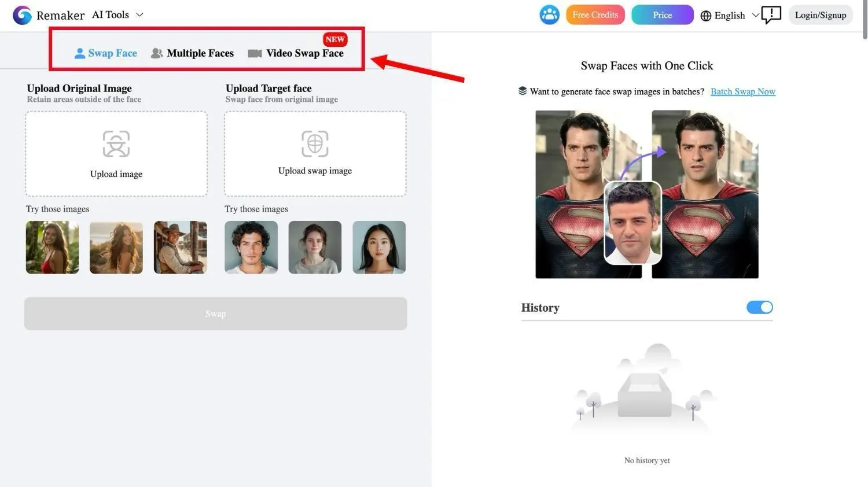Click the 'No history yet' text
Viewport: 868px width, 487px height.
(647, 460)
